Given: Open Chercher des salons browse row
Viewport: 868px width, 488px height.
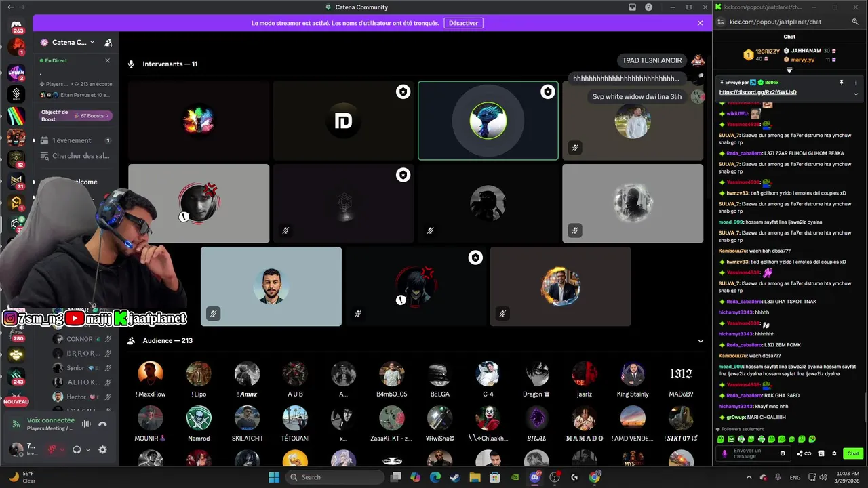Looking at the screenshot, I should click(75, 156).
